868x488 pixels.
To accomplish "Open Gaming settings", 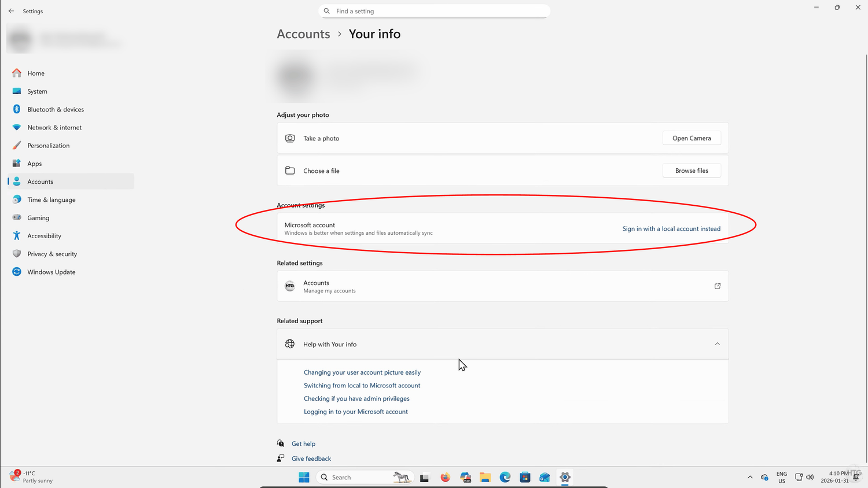I will click(x=71, y=218).
